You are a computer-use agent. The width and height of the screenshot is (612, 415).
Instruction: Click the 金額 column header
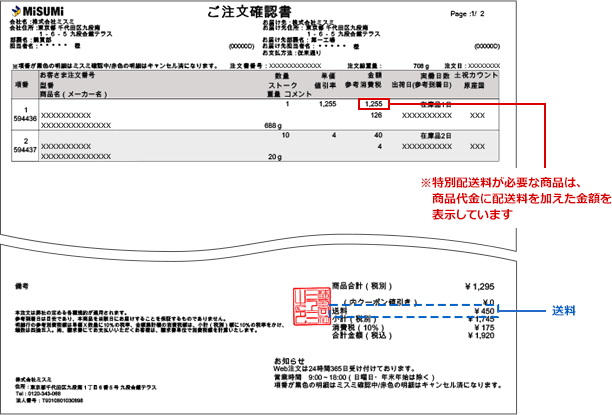tap(375, 75)
